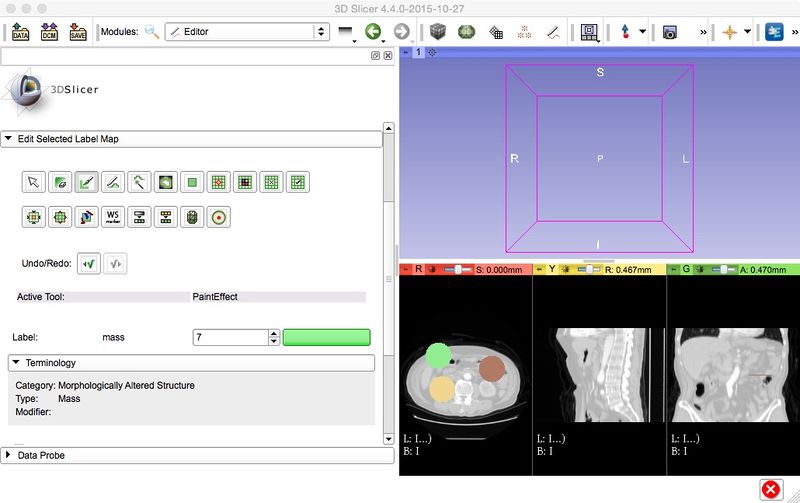This screenshot has width=800, height=503.
Task: Open the Volumes module (gray cube icon)
Action: (x=438, y=32)
